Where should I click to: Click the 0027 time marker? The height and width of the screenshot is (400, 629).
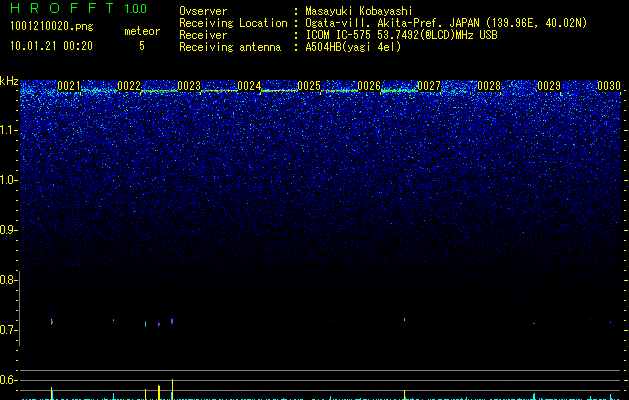click(x=429, y=86)
